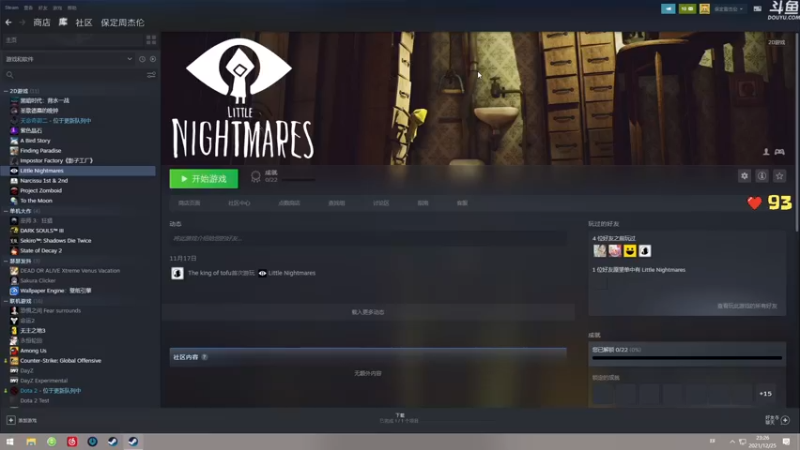Screen dimensions: 800x450
Task: Collapse the third category below State of Decay 2
Action: [6, 261]
